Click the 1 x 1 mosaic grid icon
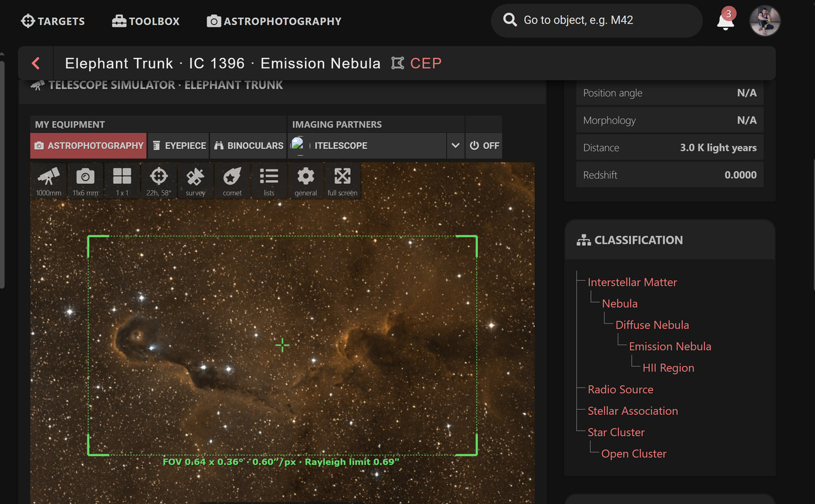This screenshot has height=504, width=815. (122, 181)
